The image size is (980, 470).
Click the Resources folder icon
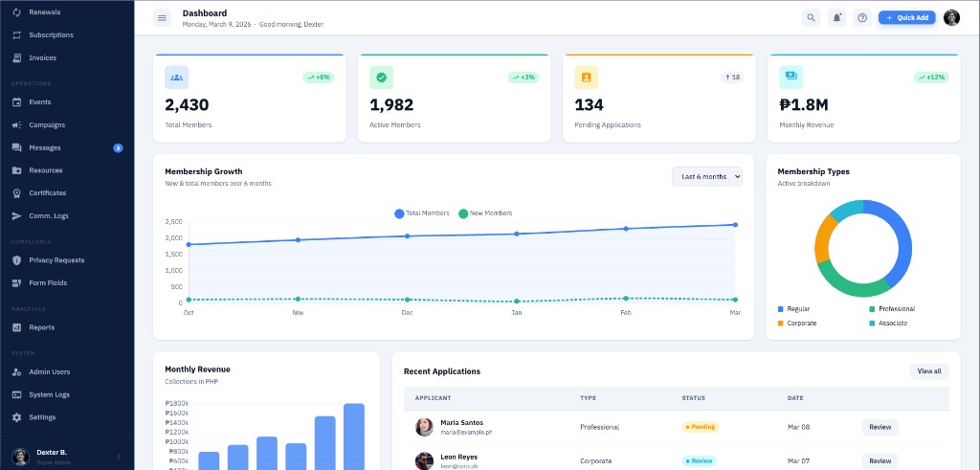click(x=17, y=170)
